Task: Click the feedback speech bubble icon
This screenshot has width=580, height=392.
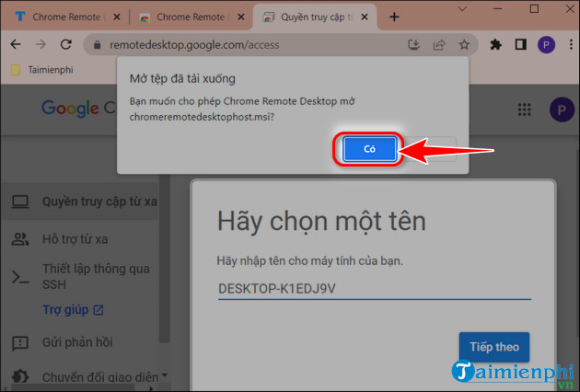Action: pyautogui.click(x=20, y=343)
